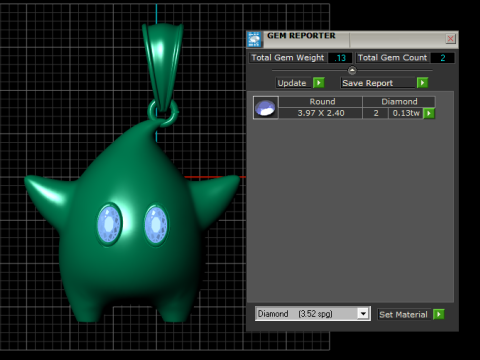Select the round gem thumbnail in the list
This screenshot has height=360, width=480.
[266, 108]
